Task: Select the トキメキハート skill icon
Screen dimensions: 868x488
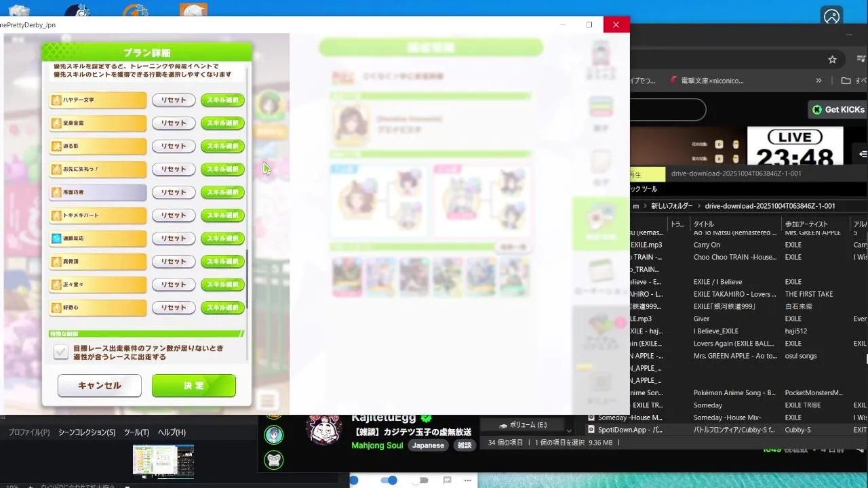Action: click(x=56, y=216)
